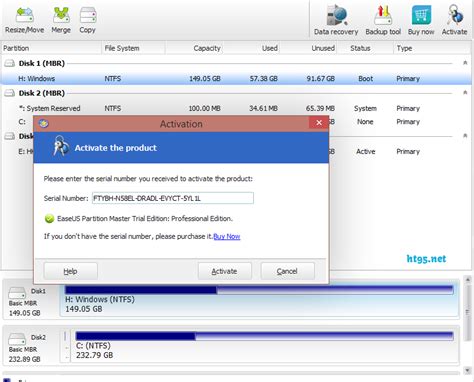Click the Activation dialog title icon
The image size is (474, 382).
(x=43, y=124)
